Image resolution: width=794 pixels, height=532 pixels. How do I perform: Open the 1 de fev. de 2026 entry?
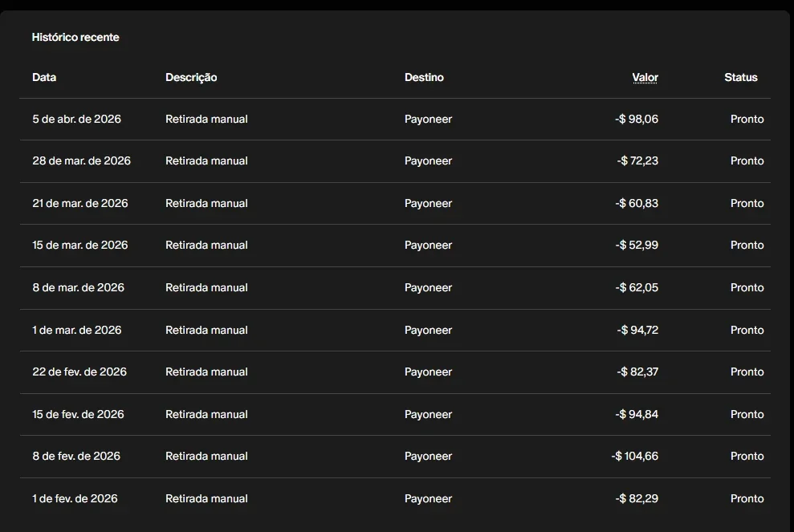(395, 498)
